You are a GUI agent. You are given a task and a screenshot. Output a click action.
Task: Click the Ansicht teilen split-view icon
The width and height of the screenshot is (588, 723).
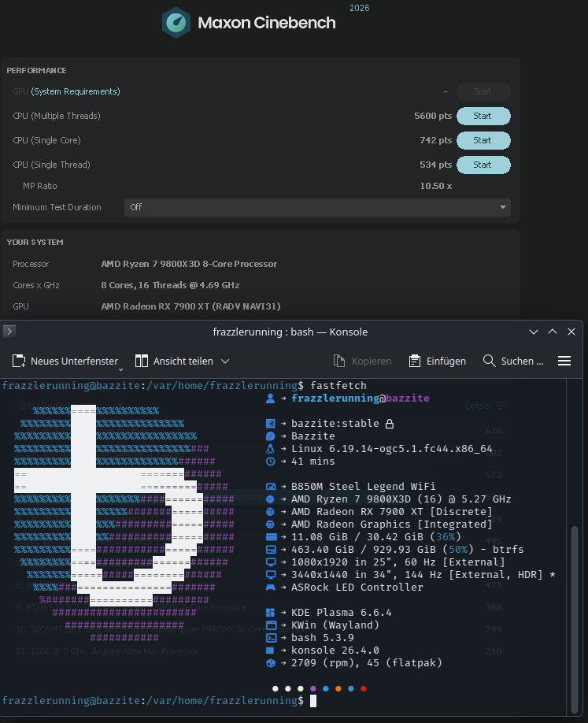pyautogui.click(x=142, y=361)
